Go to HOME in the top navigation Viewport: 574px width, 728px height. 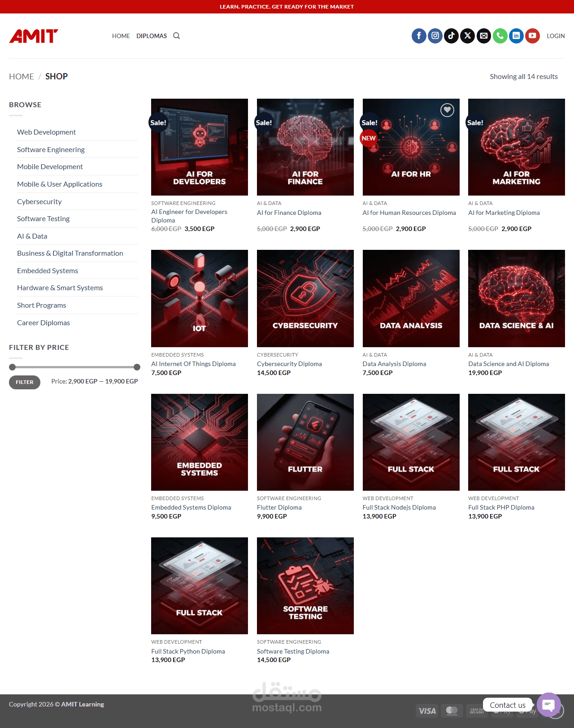(121, 36)
